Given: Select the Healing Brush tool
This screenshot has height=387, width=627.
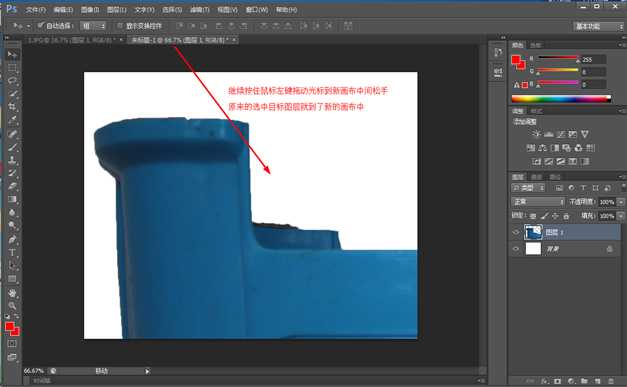Looking at the screenshot, I should coord(12,134).
